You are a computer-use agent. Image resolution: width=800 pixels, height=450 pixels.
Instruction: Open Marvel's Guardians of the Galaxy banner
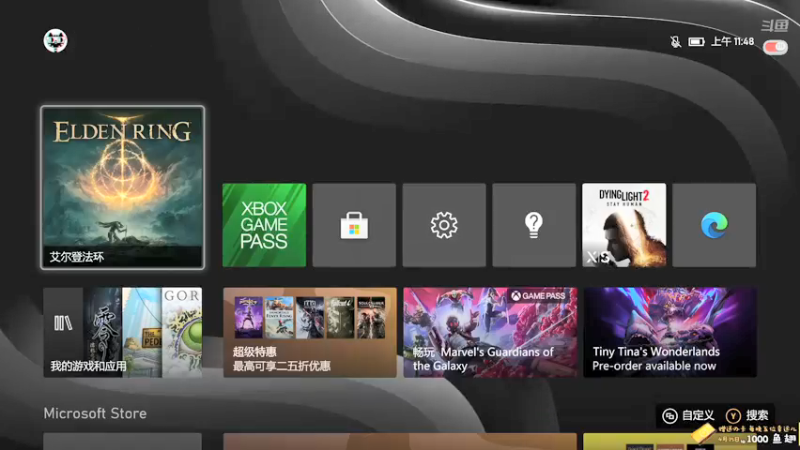[490, 332]
